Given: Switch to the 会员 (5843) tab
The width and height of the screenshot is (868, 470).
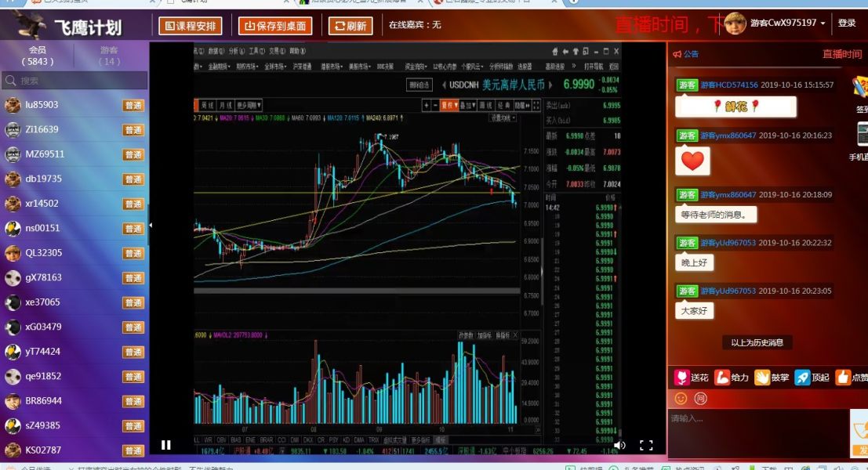Looking at the screenshot, I should (x=37, y=56).
